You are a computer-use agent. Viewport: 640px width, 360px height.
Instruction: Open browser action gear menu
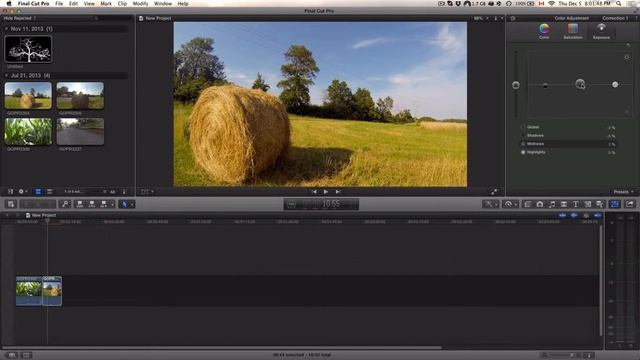pos(22,191)
